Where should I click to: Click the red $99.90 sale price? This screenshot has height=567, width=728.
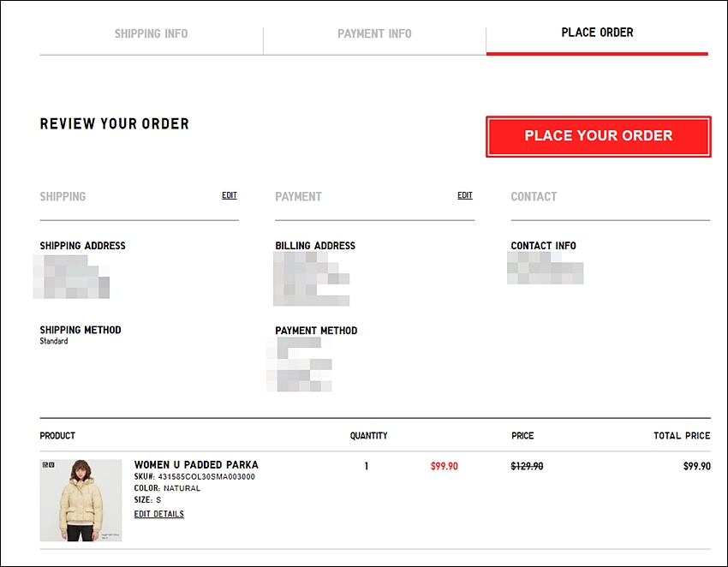click(444, 466)
